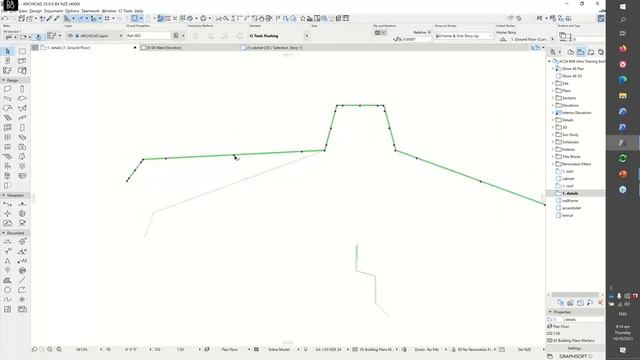Click the taskbar search icon
Viewport: 640px width, 360px height.
point(623,20)
